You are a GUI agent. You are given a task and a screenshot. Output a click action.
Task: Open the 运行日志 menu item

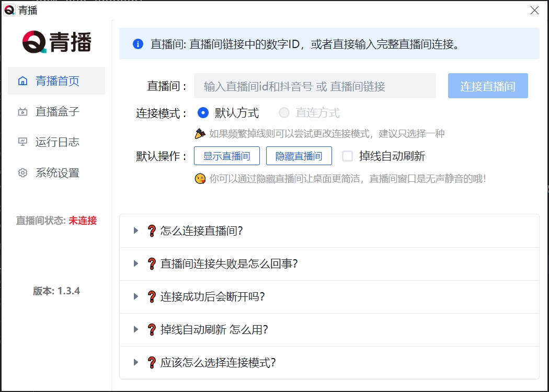tap(56, 142)
